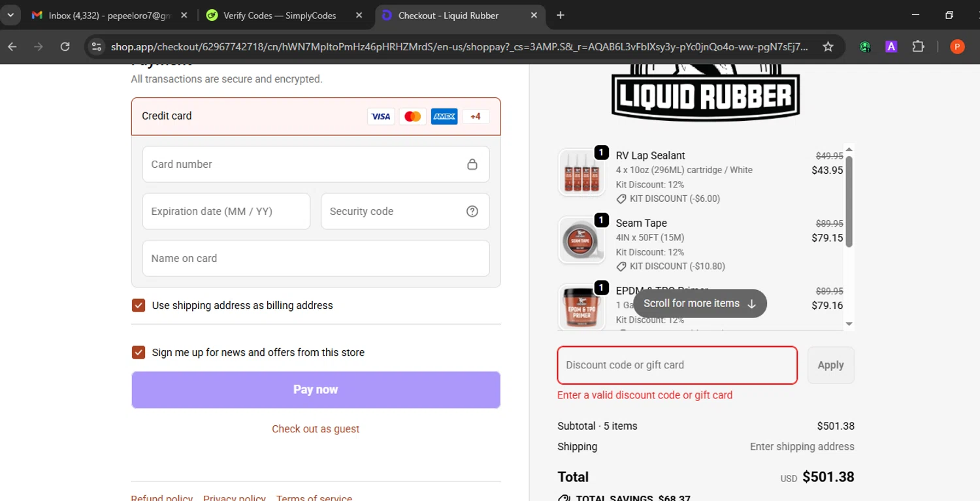This screenshot has width=980, height=501.
Task: Bookmark this page with the star icon
Action: tap(828, 46)
